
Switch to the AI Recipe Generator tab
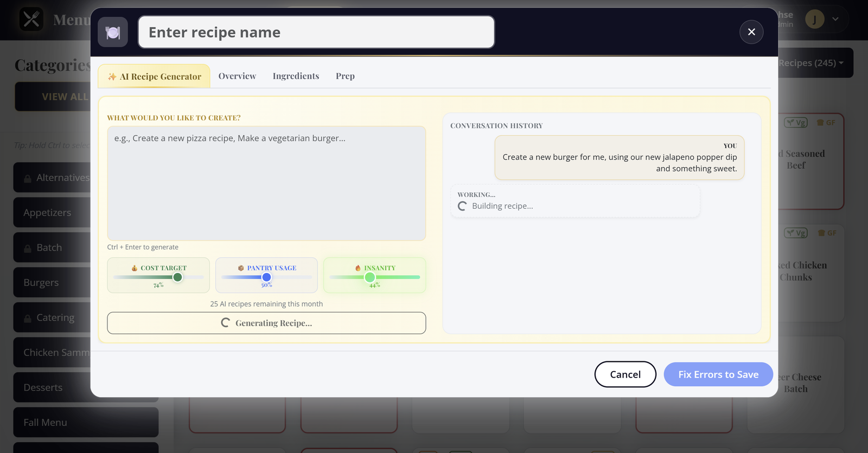pos(154,76)
